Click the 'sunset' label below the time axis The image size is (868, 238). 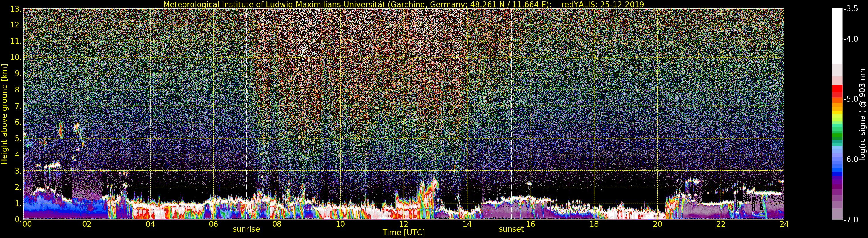(x=511, y=229)
